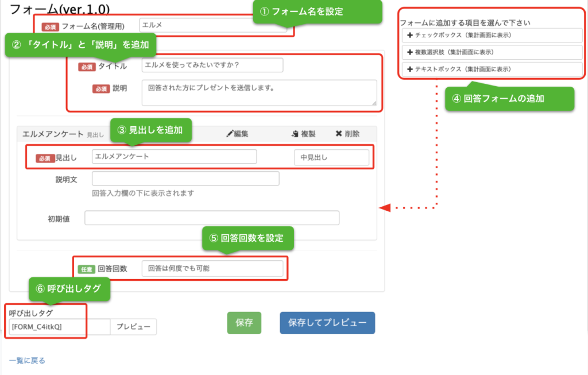Image resolution: width=588 pixels, height=375 pixels.
Task: Click the 呼び出しタグ label
Action: click(31, 313)
